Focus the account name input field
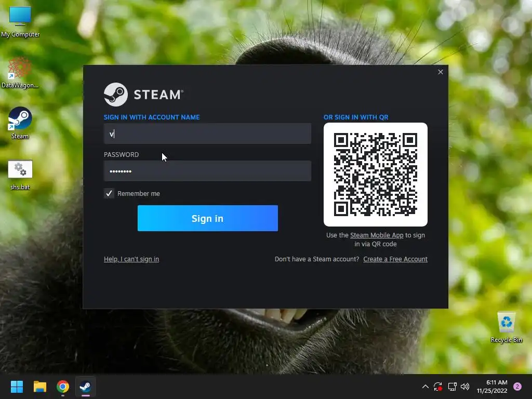The height and width of the screenshot is (399, 532). pyautogui.click(x=207, y=134)
